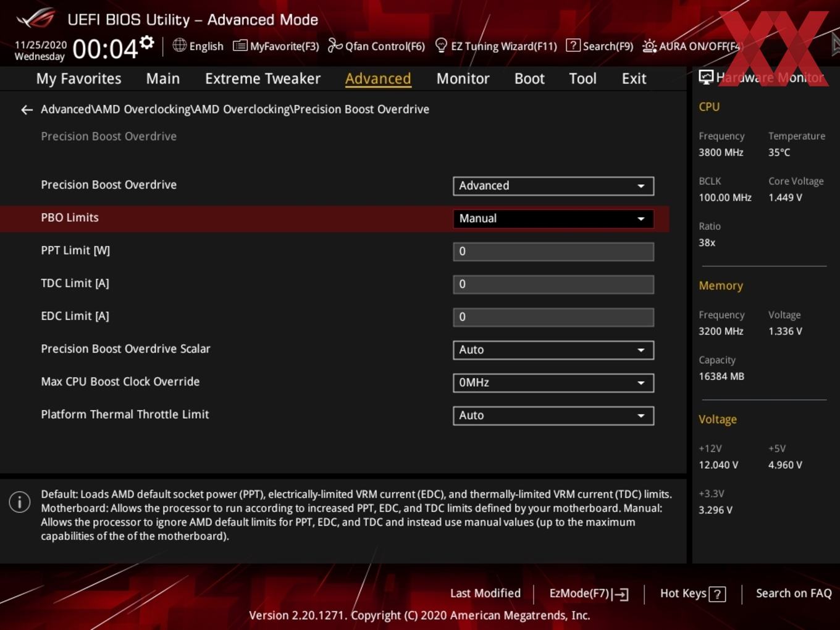Click the PPT Limit [W] label
Viewport: 840px width, 630px height.
tap(75, 250)
